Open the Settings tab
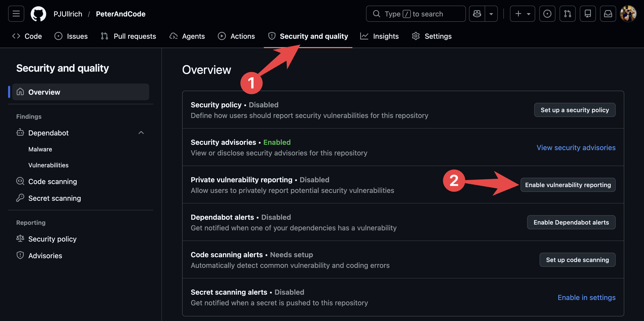The image size is (644, 321). (x=432, y=36)
